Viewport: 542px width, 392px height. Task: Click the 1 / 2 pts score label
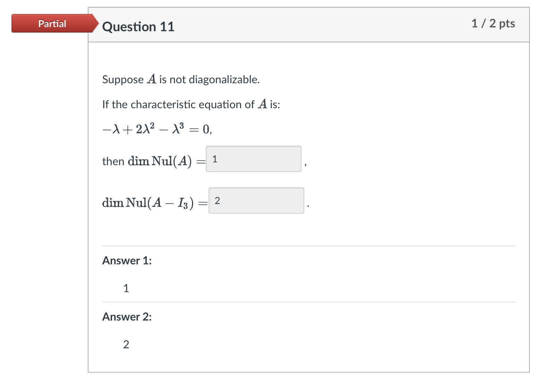[x=493, y=24]
